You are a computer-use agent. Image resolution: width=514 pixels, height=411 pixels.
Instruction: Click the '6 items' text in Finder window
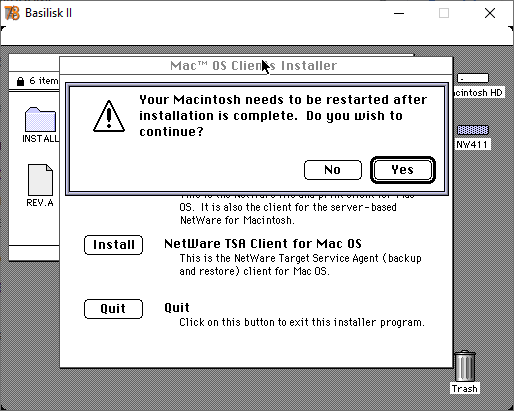coord(44,81)
